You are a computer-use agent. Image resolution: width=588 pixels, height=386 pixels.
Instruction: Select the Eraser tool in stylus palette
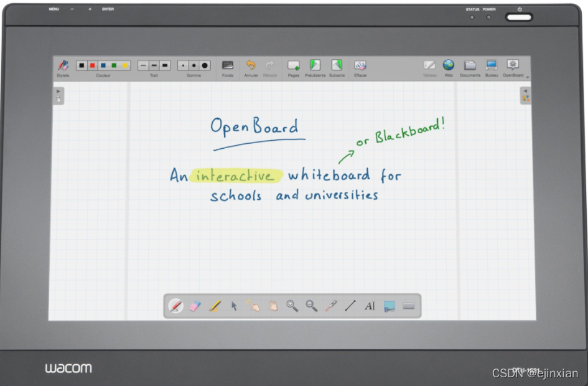(195, 306)
